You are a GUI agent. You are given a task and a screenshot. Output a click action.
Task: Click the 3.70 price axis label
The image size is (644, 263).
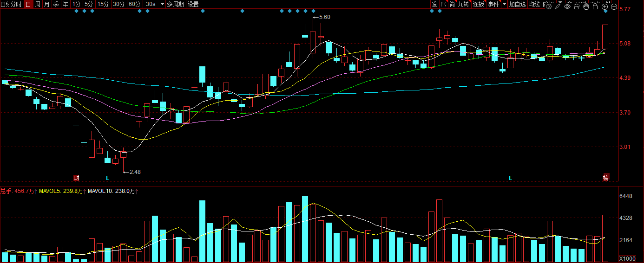[624, 113]
